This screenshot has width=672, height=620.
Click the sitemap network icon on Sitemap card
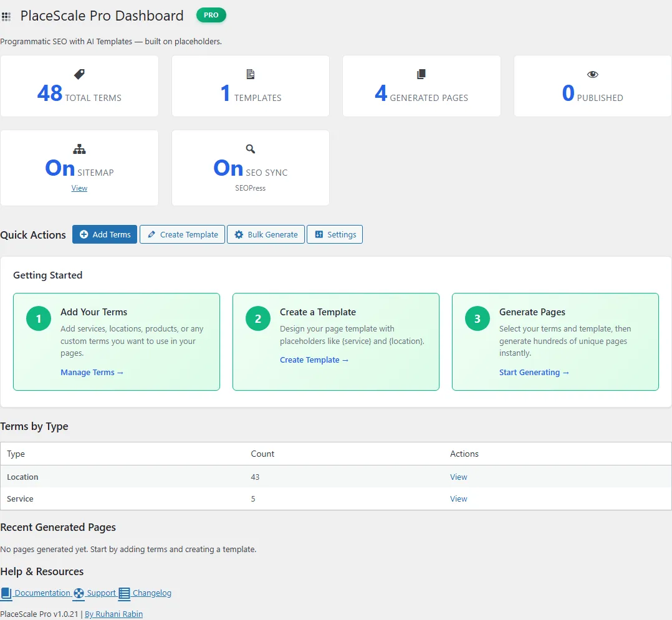(x=79, y=149)
